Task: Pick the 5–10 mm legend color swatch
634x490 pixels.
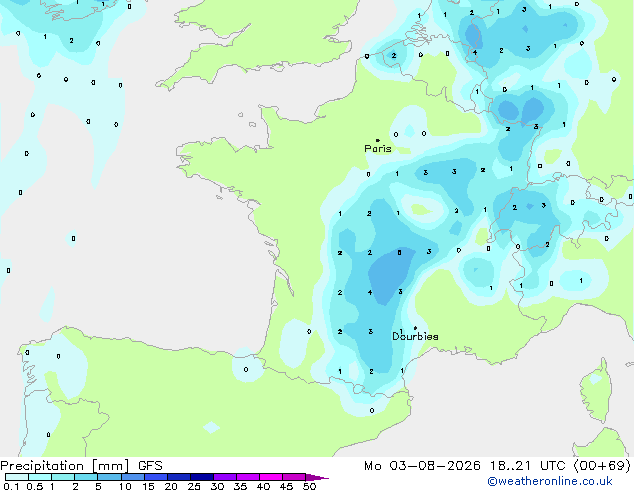Action: coord(109,477)
